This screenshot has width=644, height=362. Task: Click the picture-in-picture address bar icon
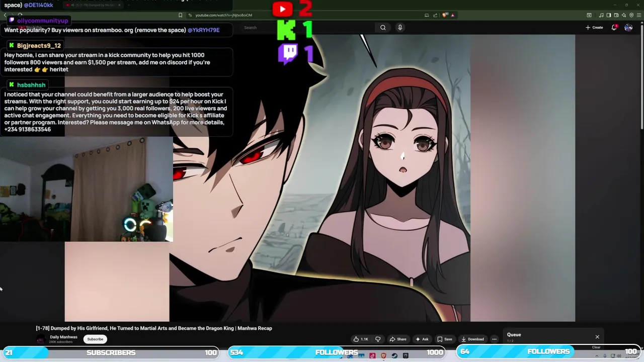427,15
